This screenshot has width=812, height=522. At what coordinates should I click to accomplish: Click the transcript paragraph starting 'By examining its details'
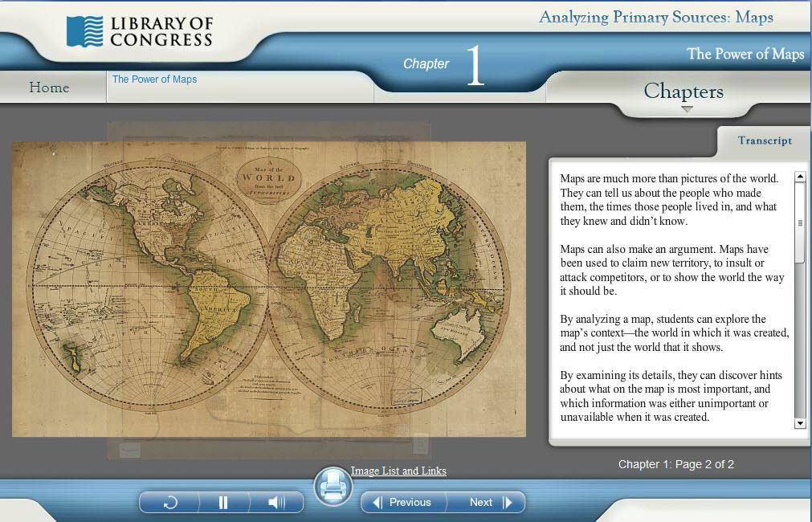(671, 396)
